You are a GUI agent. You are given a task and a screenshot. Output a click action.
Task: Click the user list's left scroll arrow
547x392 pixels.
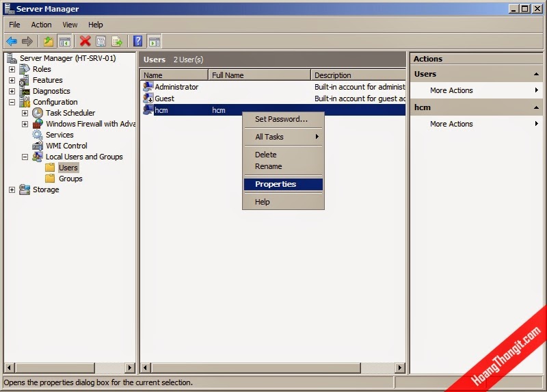click(x=145, y=367)
